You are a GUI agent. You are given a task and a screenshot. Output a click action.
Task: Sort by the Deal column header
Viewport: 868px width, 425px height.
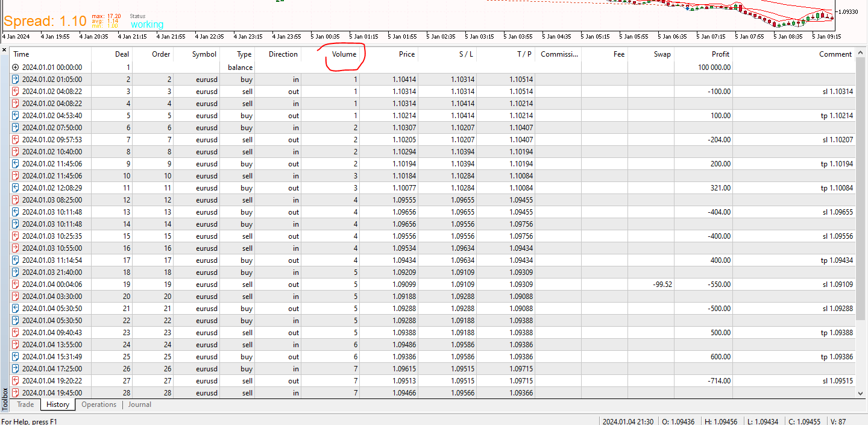112,54
